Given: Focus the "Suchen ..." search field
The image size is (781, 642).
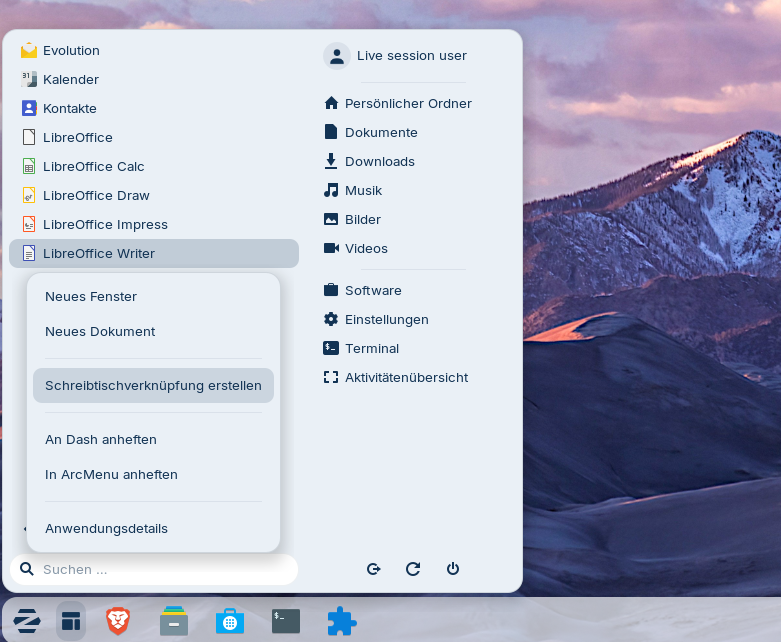Looking at the screenshot, I should [x=160, y=570].
